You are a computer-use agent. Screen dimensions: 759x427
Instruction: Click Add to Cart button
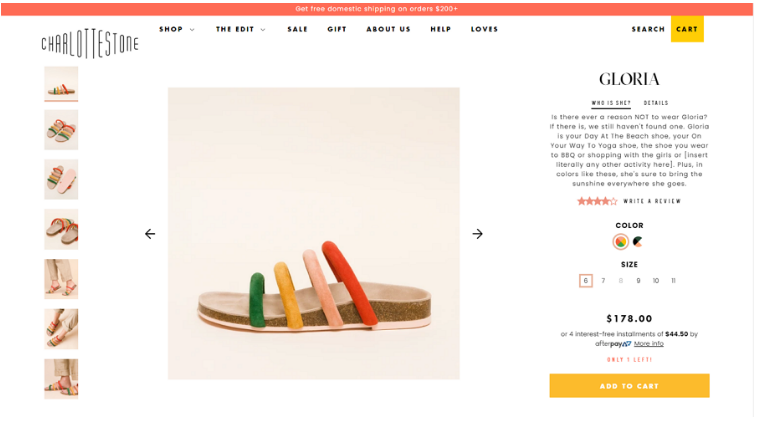(x=629, y=386)
